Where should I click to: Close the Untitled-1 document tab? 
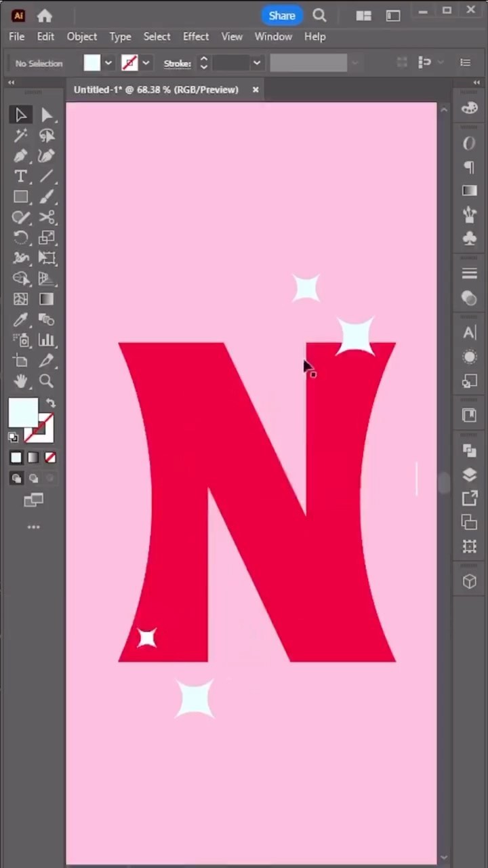(256, 90)
